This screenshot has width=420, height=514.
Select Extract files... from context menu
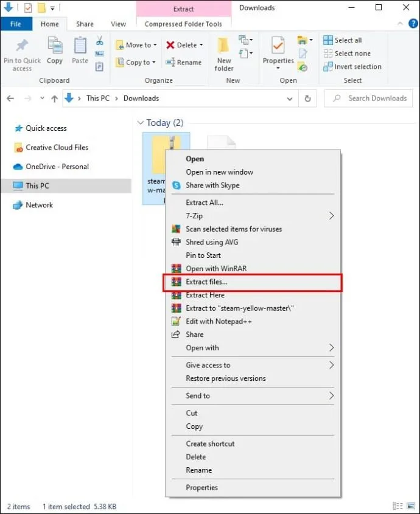(x=206, y=282)
